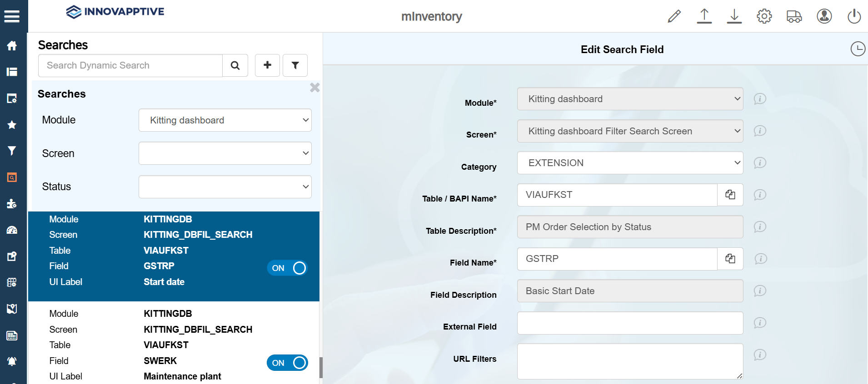Toggle the SWERK Maintenance plant switch
Screen dimensions: 868x384
(x=287, y=363)
